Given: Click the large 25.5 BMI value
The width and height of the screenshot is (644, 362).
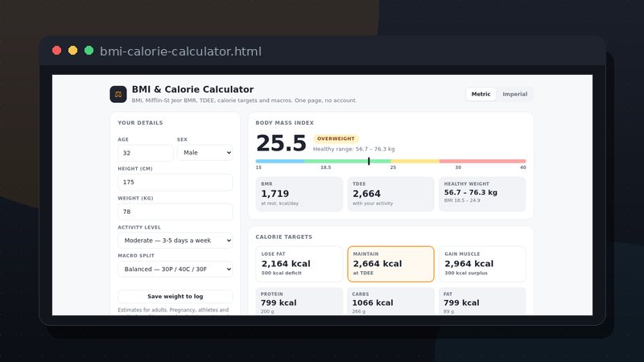Looking at the screenshot, I should [x=281, y=143].
